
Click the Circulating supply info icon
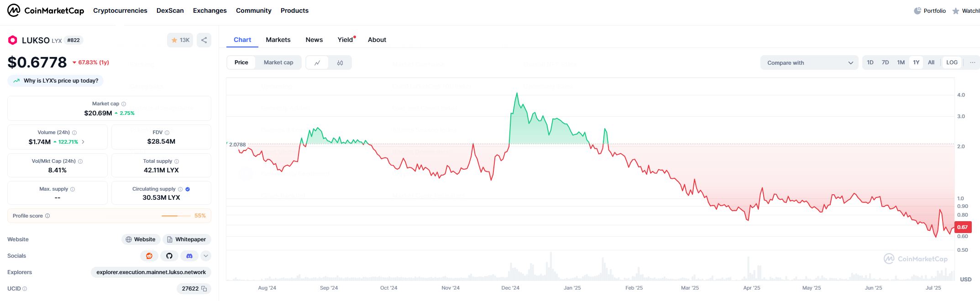(180, 189)
